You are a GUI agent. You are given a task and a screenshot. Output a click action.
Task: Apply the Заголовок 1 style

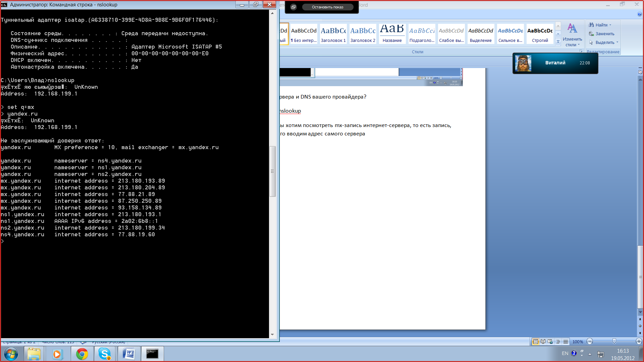[333, 34]
